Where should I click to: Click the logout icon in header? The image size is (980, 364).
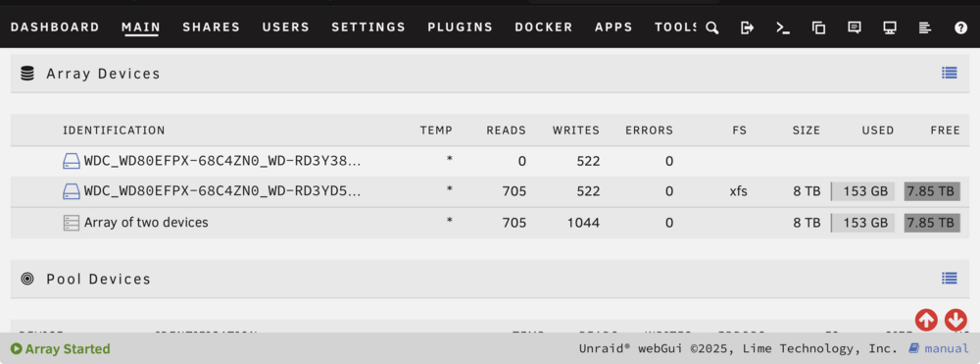[748, 27]
